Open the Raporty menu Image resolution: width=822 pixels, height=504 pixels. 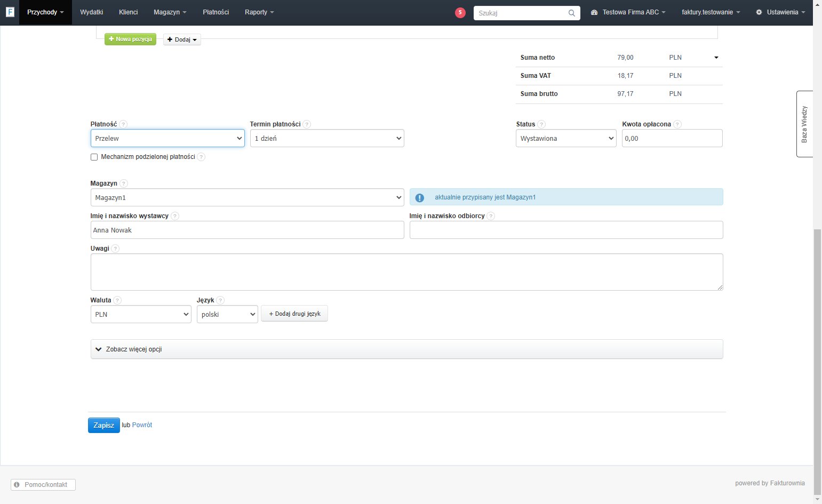click(259, 12)
